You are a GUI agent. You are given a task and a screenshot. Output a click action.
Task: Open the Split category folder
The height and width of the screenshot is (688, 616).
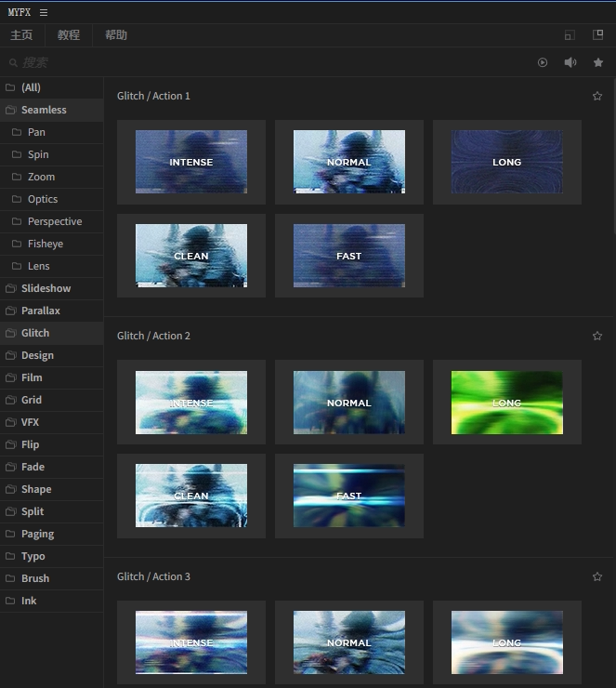point(52,511)
